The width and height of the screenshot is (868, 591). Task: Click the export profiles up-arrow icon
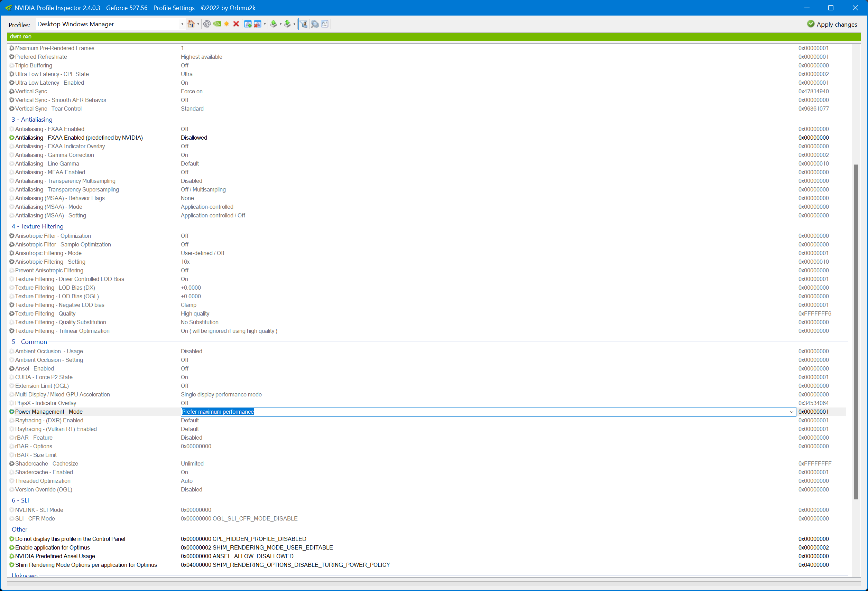pyautogui.click(x=274, y=24)
